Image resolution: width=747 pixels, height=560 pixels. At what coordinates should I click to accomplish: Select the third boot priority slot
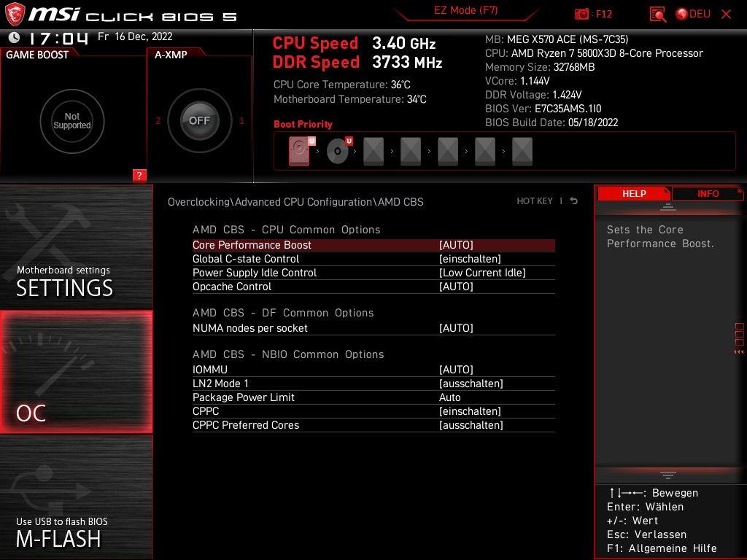[x=373, y=152]
